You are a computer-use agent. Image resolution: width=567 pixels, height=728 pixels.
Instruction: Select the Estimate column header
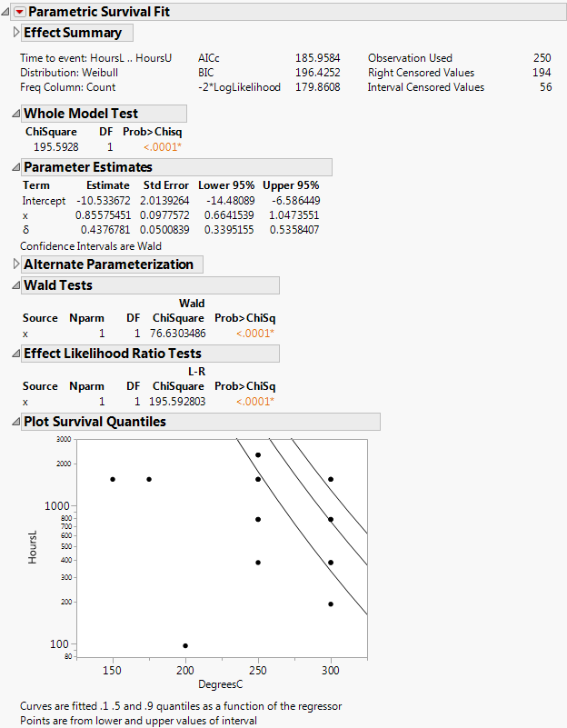pyautogui.click(x=108, y=185)
